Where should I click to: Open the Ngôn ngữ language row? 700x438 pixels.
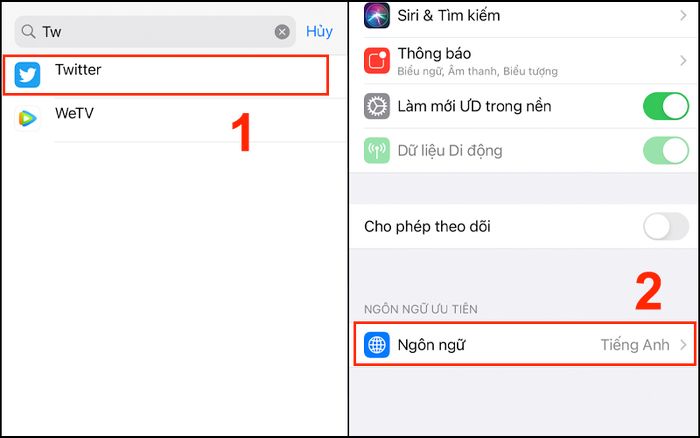point(525,344)
